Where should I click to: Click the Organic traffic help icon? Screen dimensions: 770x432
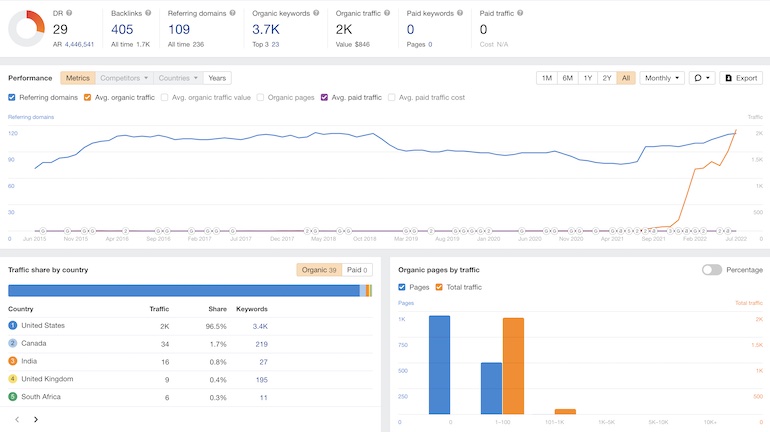pyautogui.click(x=387, y=13)
